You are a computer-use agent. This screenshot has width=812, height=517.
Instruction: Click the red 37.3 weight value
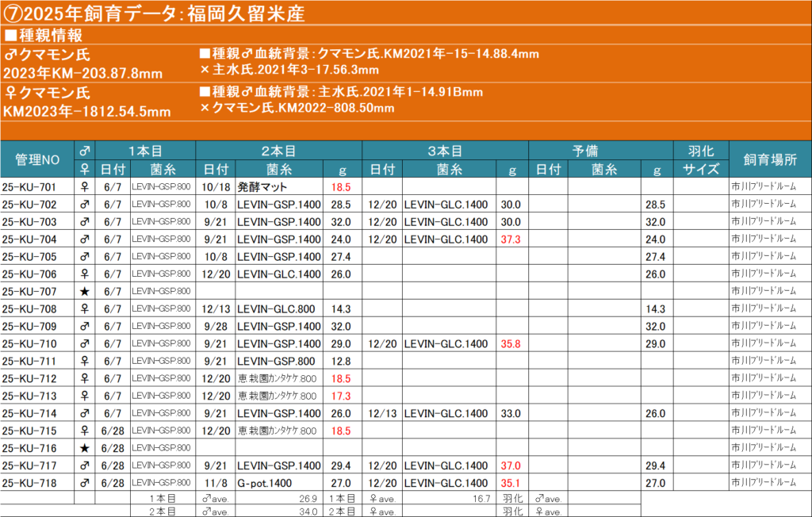coord(511,239)
